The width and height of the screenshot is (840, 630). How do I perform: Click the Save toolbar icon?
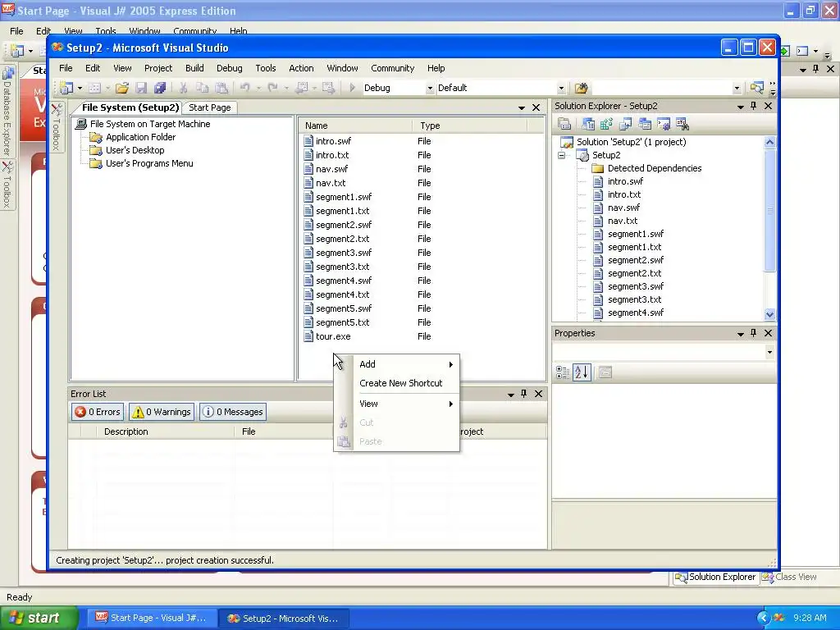click(141, 88)
